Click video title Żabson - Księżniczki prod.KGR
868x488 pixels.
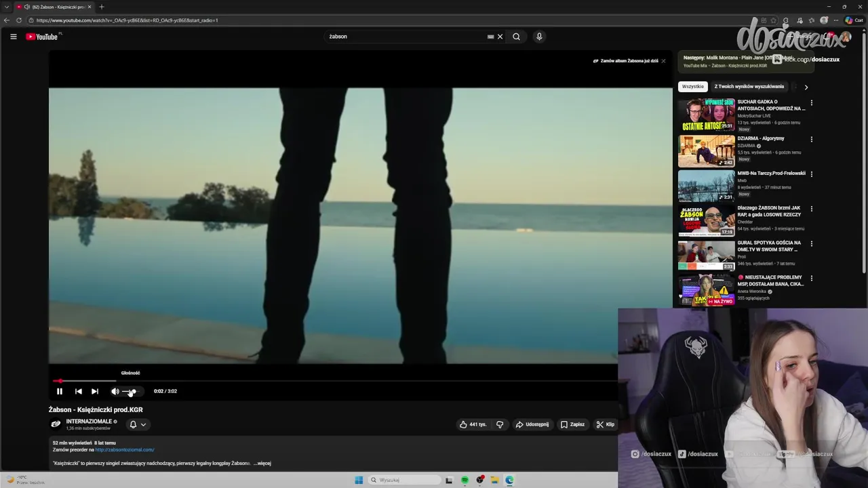(x=96, y=409)
